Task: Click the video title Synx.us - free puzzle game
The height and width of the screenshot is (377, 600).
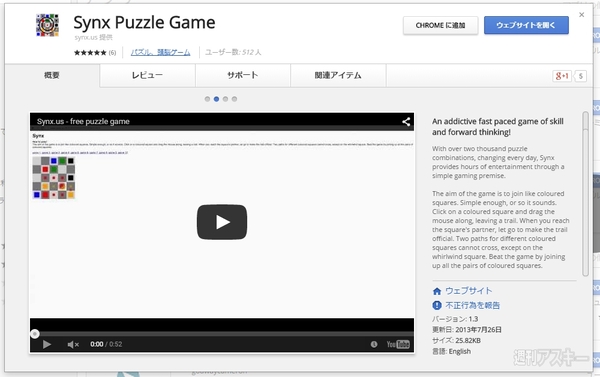Action: [83, 122]
